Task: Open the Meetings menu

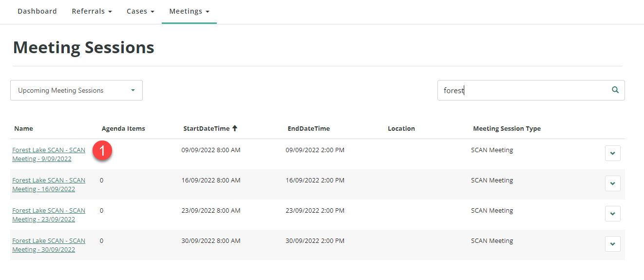Action: click(189, 11)
